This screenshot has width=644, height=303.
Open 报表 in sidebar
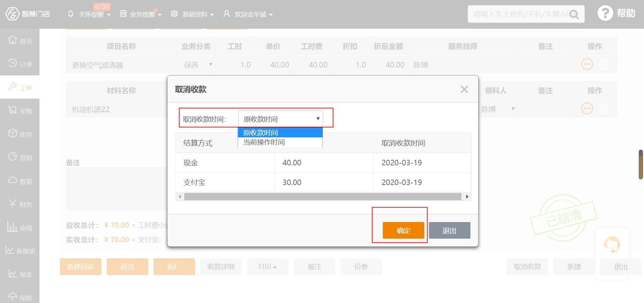[x=20, y=274]
